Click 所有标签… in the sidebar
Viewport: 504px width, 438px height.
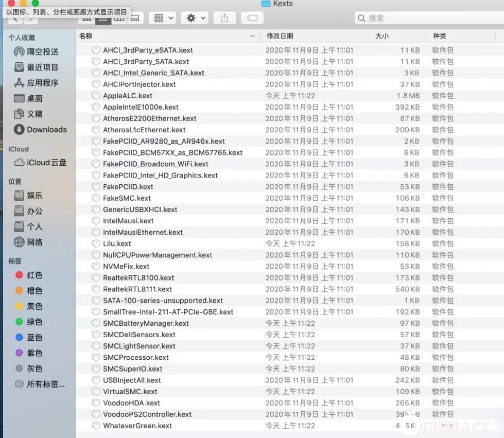pyautogui.click(x=45, y=384)
